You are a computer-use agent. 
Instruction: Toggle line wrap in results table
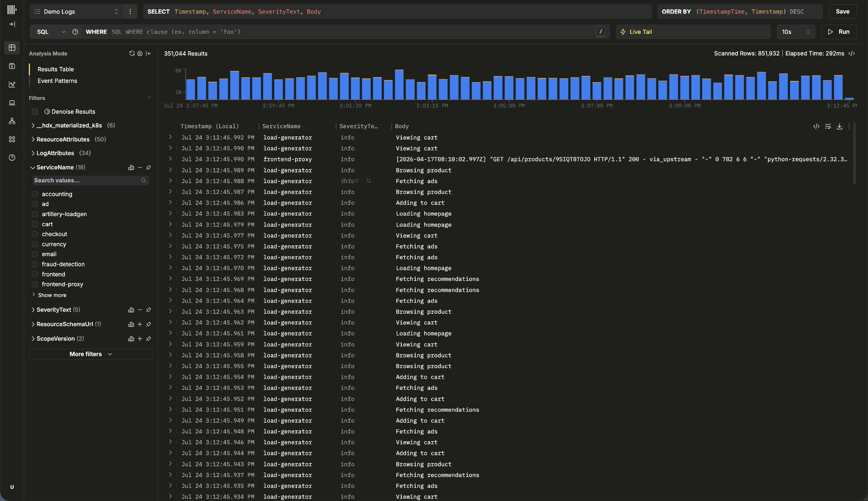coord(828,126)
